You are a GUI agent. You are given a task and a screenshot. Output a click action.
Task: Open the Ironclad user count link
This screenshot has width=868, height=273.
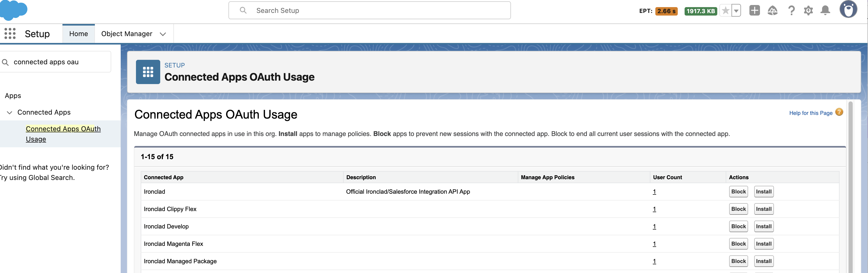tap(654, 191)
